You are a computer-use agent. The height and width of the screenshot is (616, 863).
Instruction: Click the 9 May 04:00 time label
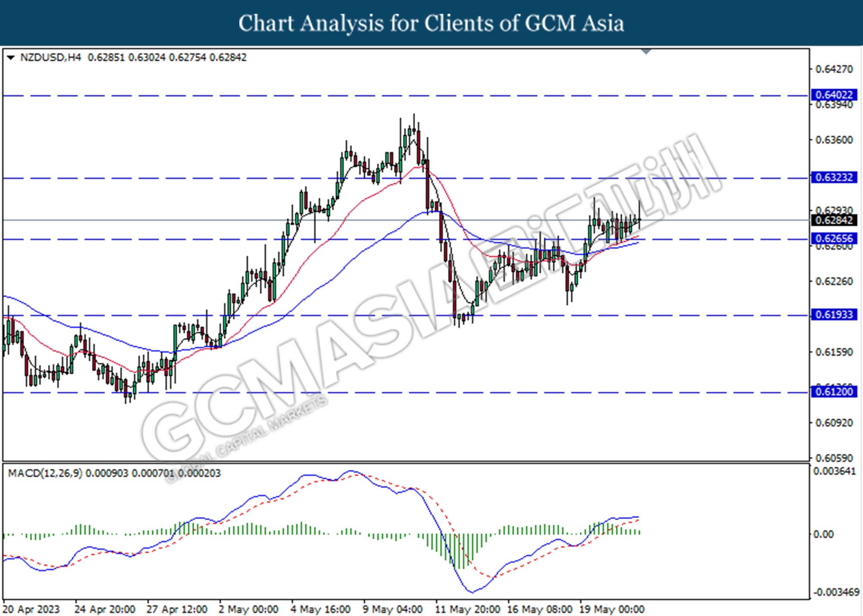coord(393,609)
